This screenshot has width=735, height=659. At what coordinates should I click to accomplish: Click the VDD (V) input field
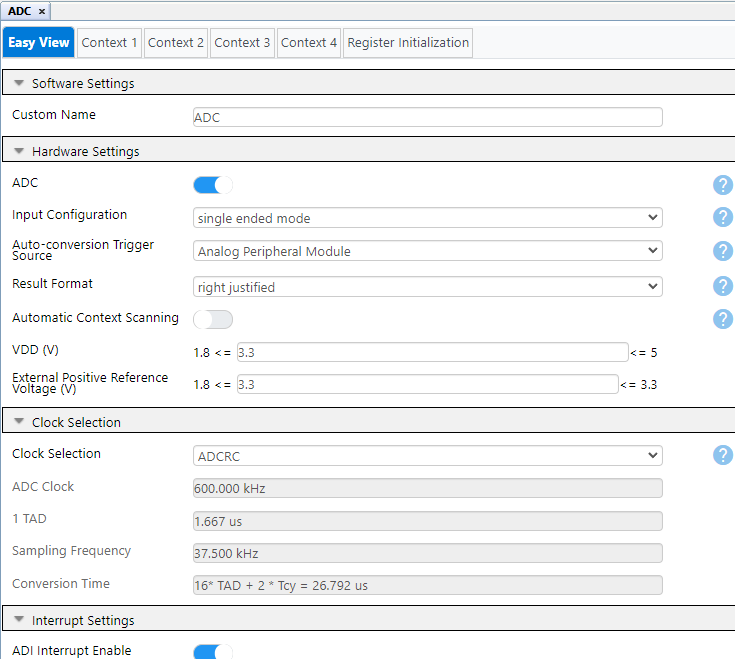[x=431, y=352]
